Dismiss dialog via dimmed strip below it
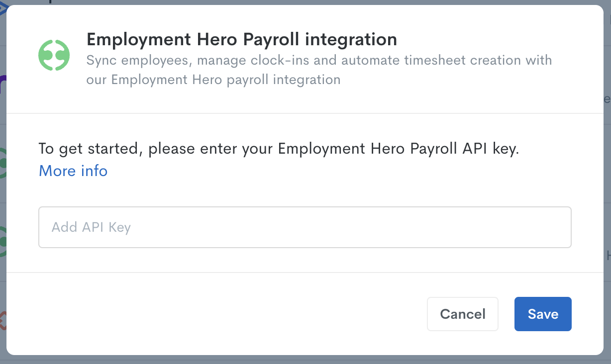The width and height of the screenshot is (611, 364). 305,360
